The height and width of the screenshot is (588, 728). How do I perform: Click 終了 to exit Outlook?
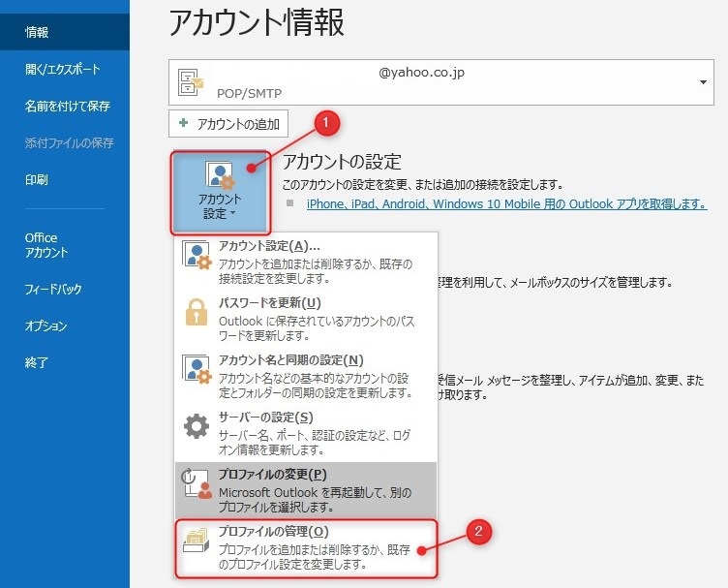point(37,363)
